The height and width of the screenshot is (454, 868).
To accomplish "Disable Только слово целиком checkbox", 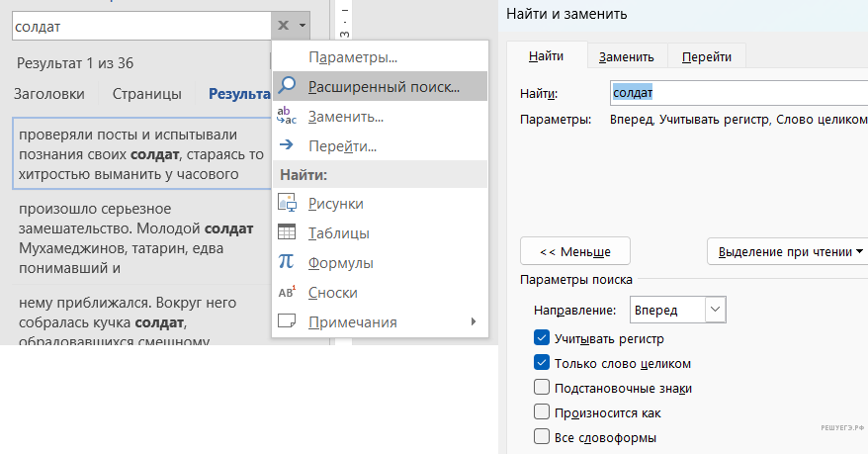I will click(541, 363).
